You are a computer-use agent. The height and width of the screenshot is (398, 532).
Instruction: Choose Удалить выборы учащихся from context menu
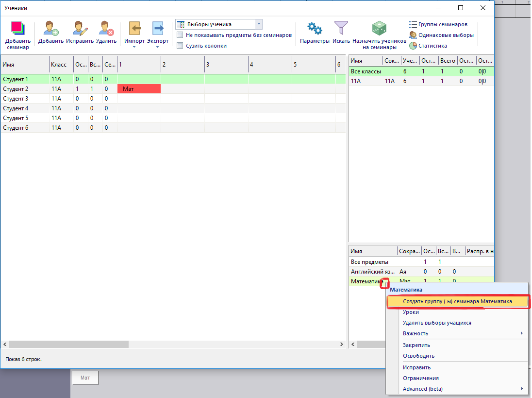click(x=437, y=323)
